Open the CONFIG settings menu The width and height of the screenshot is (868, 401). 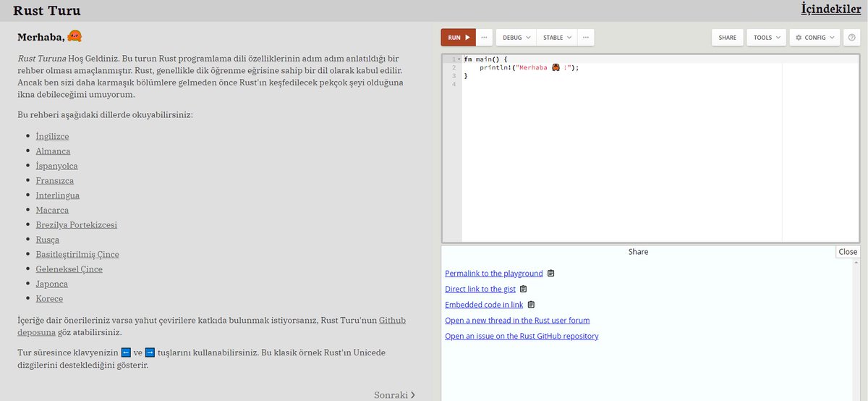(815, 38)
